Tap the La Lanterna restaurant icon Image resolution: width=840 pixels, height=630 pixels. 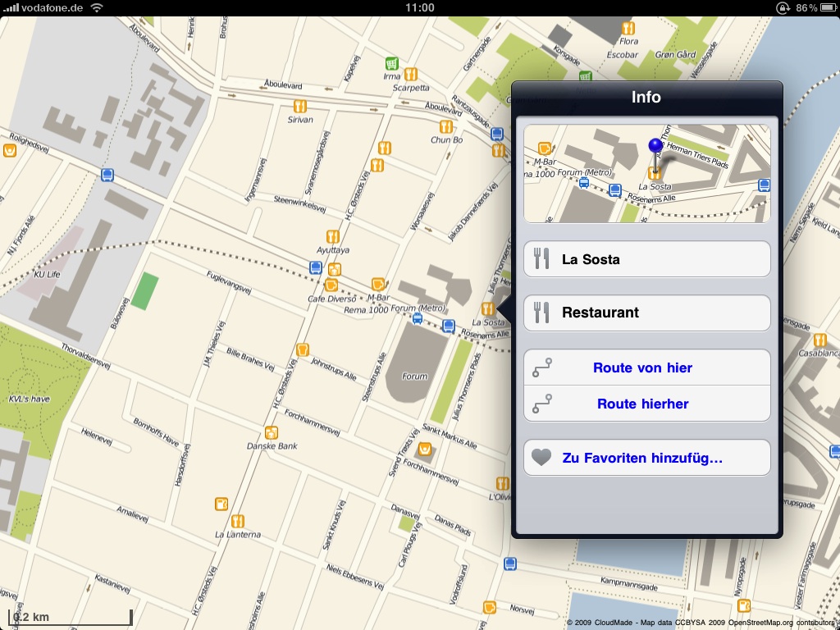(237, 520)
